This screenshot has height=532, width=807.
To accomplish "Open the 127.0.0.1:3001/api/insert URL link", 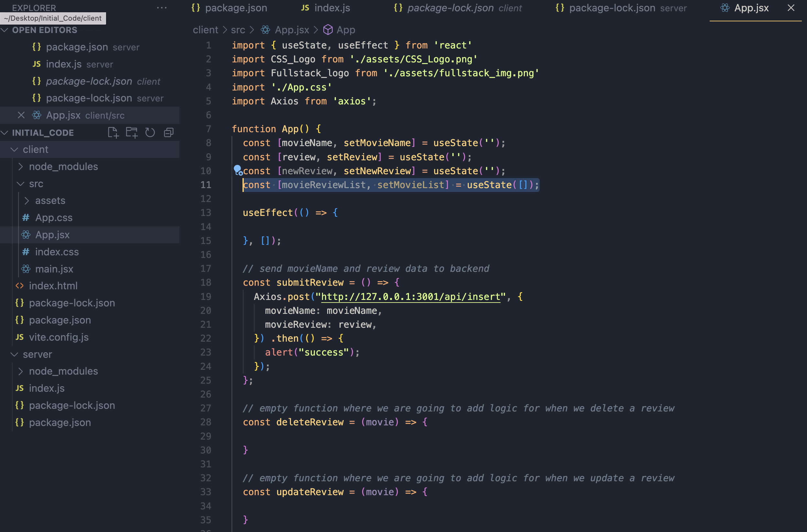I will coord(410,297).
